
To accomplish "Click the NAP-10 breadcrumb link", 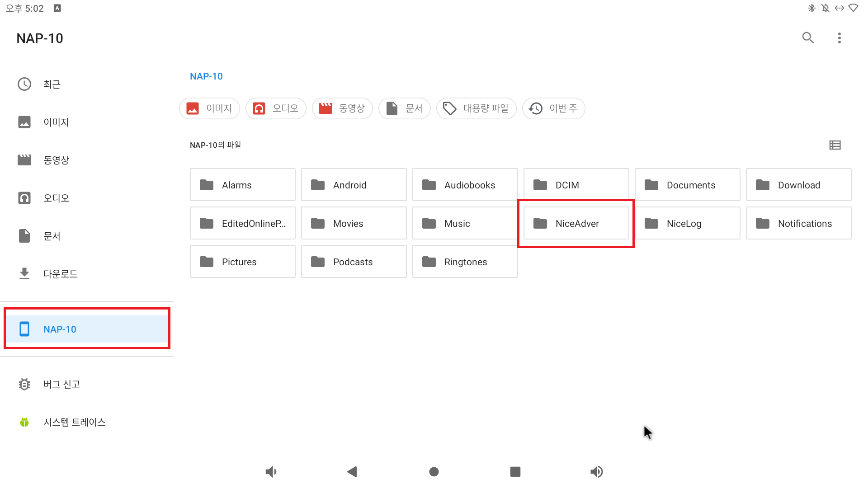I will pos(206,76).
